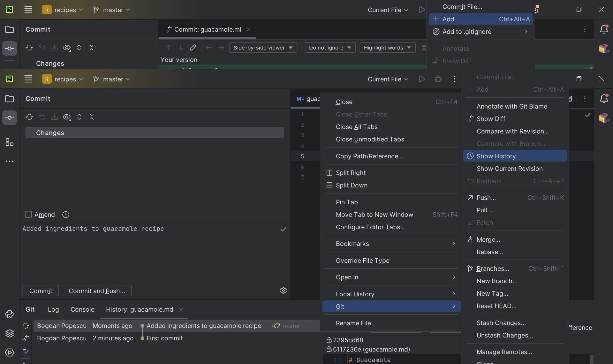
Task: Open the Python Console sidebar icon
Action: pos(10,314)
